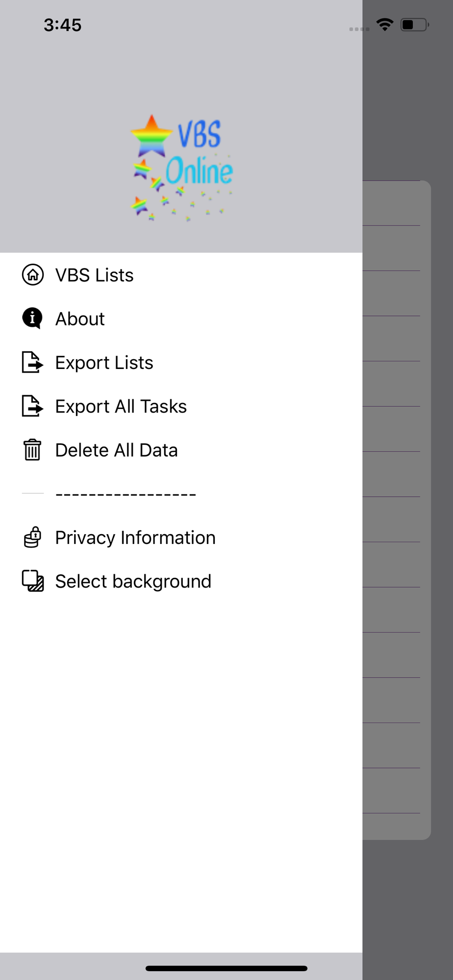Tap the info bubble icon beside About
The height and width of the screenshot is (980, 453).
(33, 318)
